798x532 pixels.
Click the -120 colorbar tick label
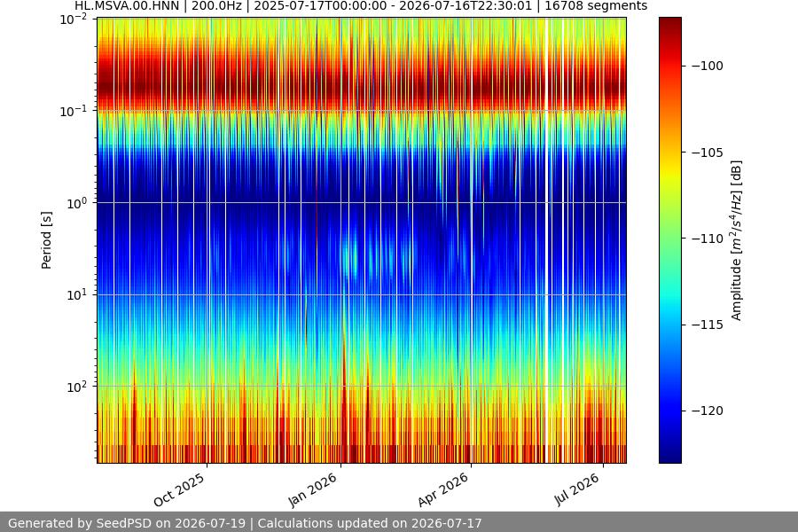click(708, 411)
